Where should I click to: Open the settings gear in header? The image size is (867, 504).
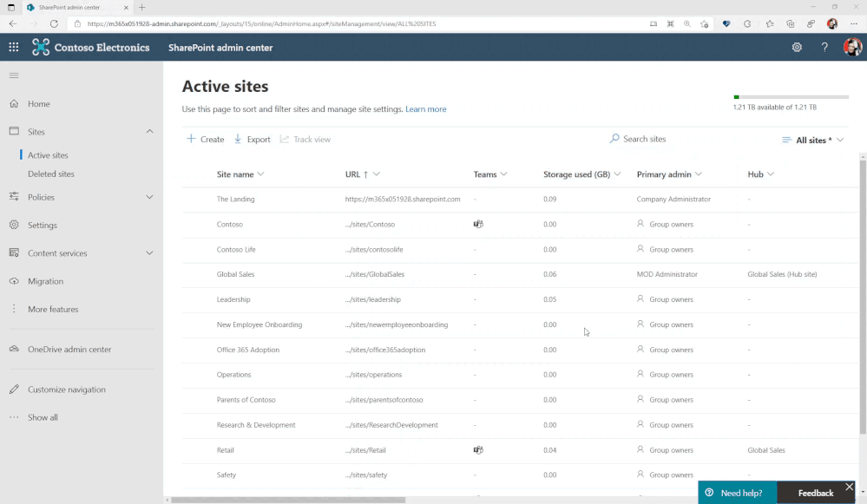click(797, 48)
